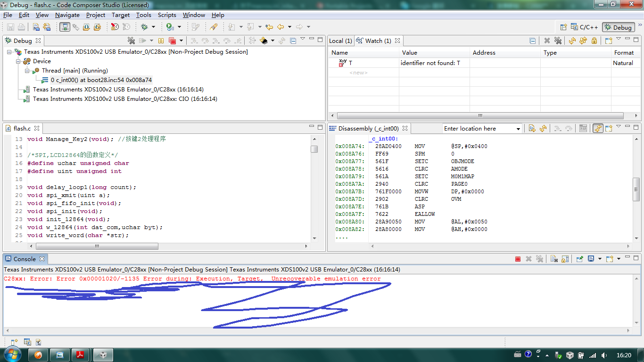Image resolution: width=644 pixels, height=362 pixels.
Task: Click the Open Perspective icon beside C/C++
Action: pyautogui.click(x=563, y=27)
